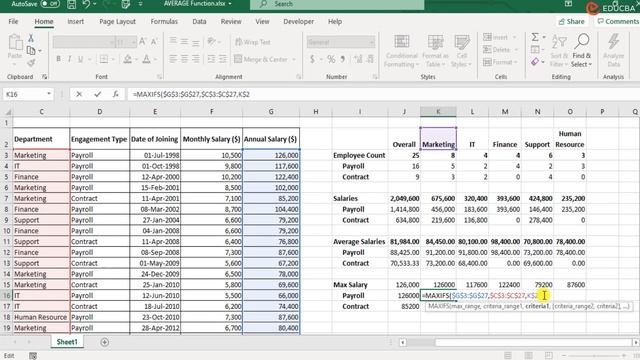Image resolution: width=640 pixels, height=360 pixels.
Task: Click the Search box in title bar
Action: point(337,4)
